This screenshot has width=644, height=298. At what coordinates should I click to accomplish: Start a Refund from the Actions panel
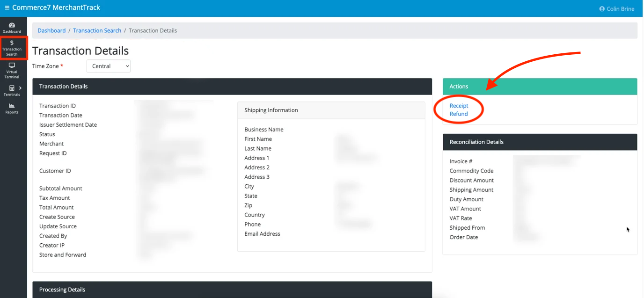[x=458, y=114]
